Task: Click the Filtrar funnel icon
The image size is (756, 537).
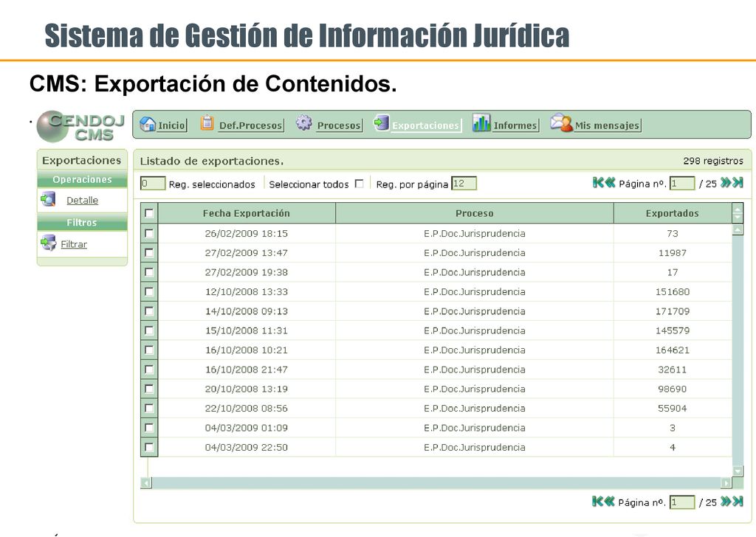Action: (x=48, y=243)
